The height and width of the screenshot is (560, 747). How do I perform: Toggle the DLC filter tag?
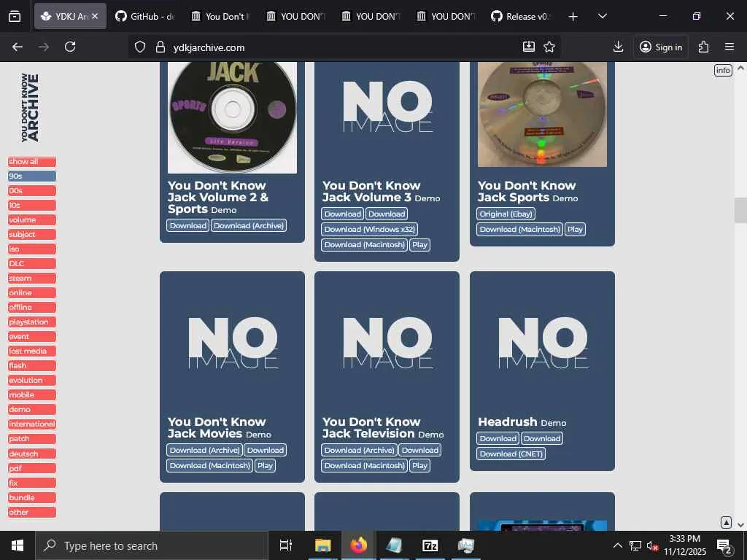[32, 264]
